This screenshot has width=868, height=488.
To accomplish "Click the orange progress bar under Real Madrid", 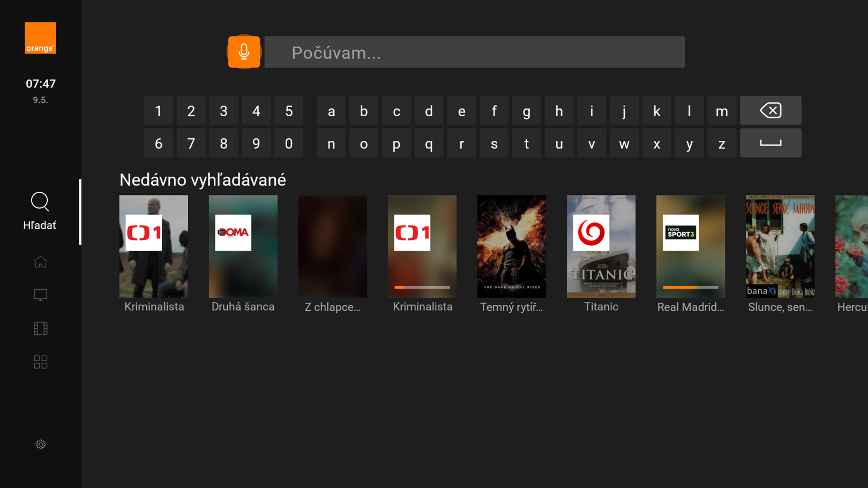I will [x=680, y=287].
